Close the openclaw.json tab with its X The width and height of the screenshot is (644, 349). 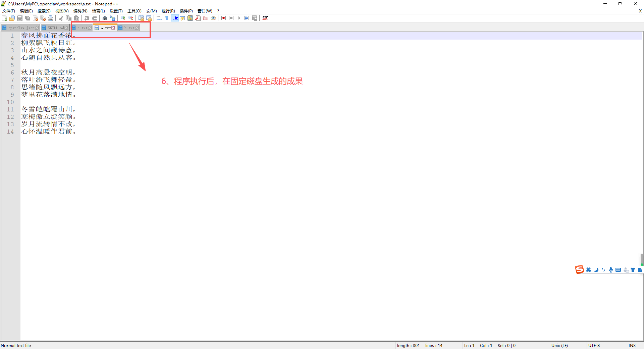pos(37,28)
